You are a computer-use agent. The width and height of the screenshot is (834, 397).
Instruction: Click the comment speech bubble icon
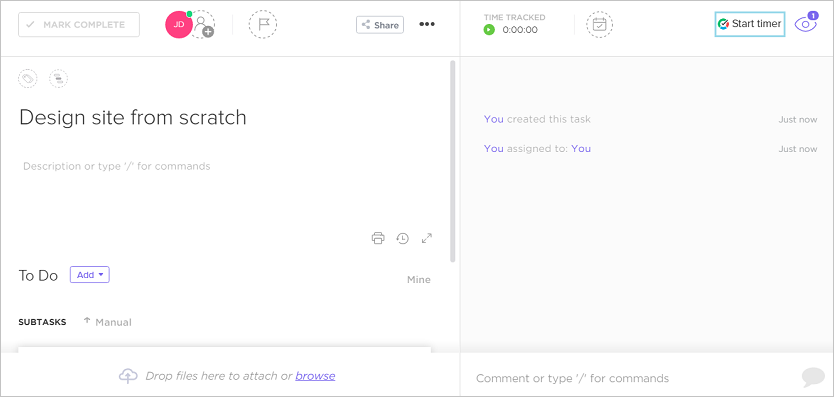pyautogui.click(x=813, y=377)
